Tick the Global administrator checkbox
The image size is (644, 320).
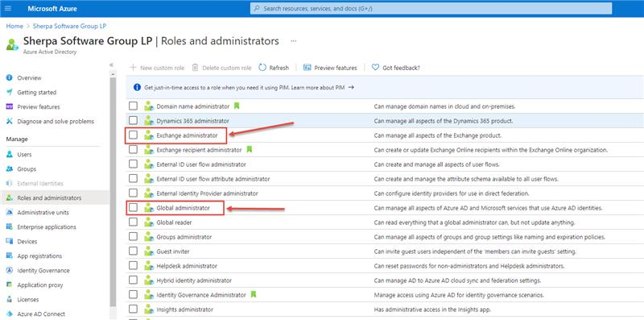tap(133, 208)
